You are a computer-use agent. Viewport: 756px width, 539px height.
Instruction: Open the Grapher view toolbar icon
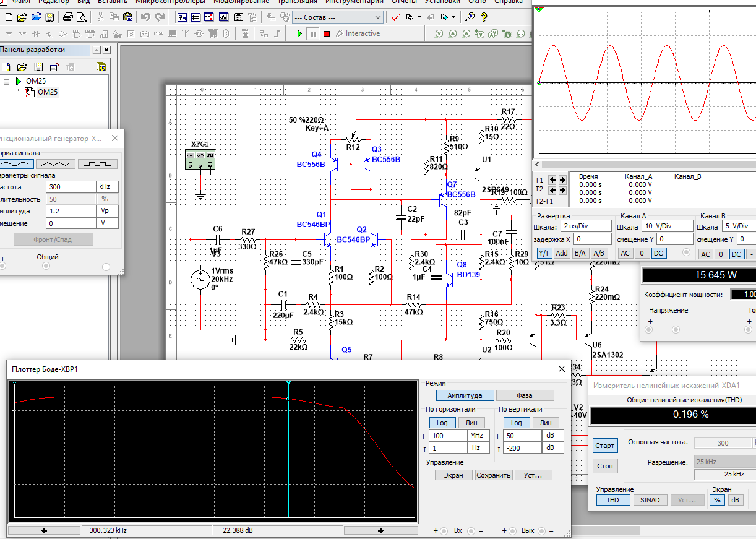(224, 17)
